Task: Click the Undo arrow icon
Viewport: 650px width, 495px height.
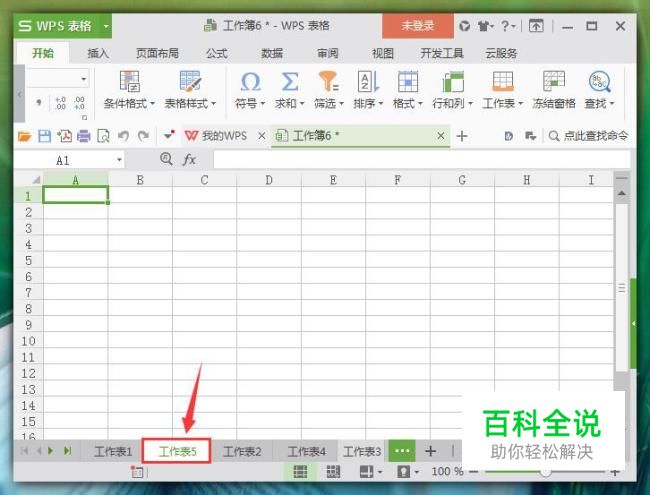Action: click(123, 136)
